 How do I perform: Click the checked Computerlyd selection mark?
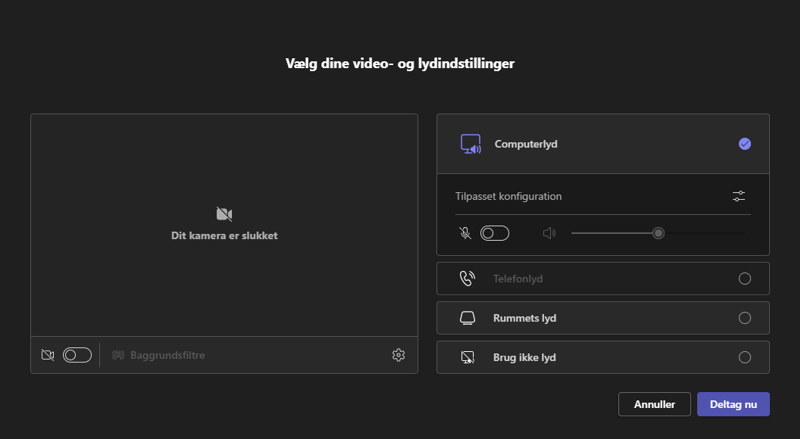(744, 144)
